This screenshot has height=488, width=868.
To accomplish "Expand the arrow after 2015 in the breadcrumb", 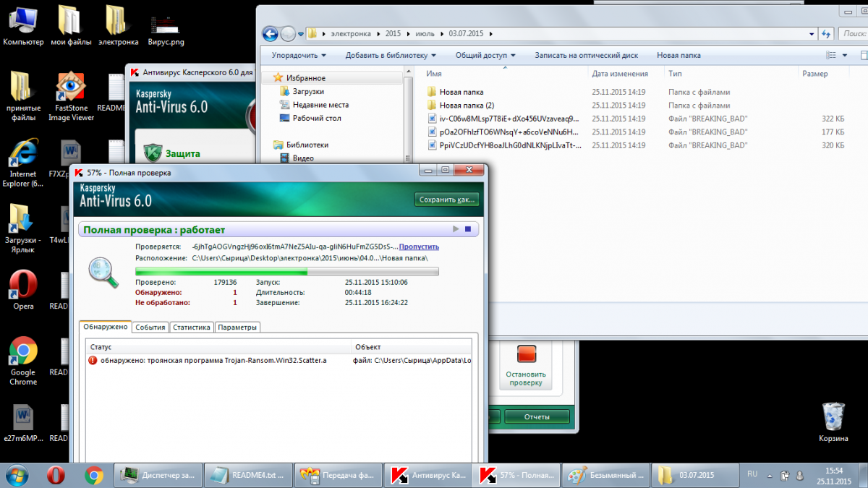I will [x=408, y=33].
